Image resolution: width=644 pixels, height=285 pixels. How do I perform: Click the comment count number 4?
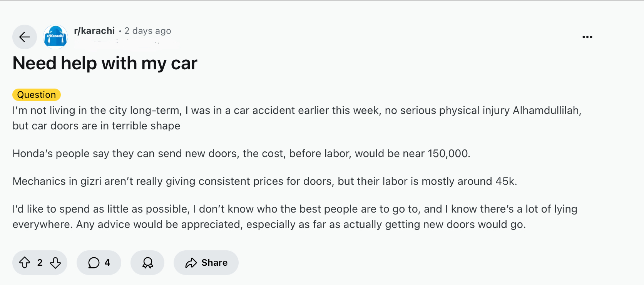coord(107,263)
